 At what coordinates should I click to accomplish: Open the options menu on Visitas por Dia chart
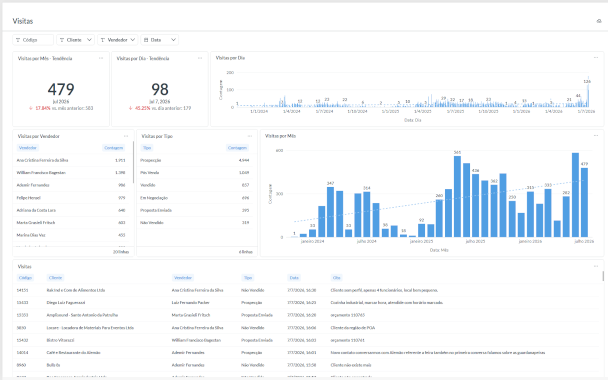[596, 58]
